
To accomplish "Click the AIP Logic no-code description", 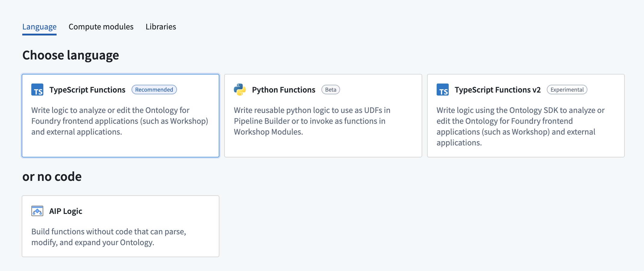I will tap(109, 237).
